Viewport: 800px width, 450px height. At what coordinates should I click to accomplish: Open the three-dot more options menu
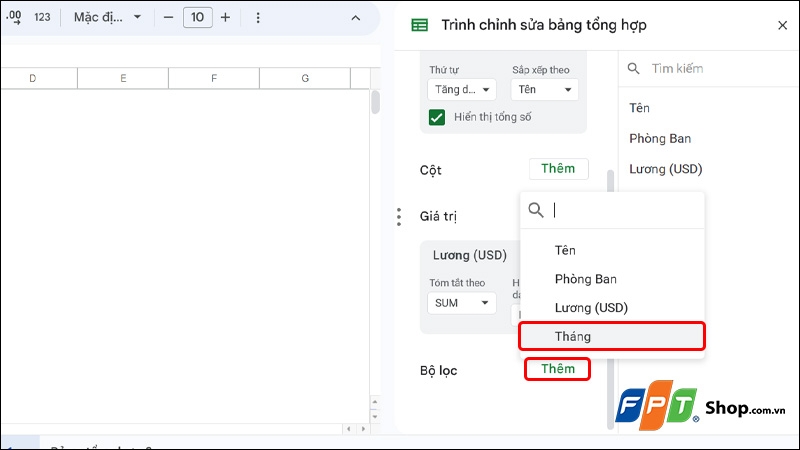(x=258, y=17)
